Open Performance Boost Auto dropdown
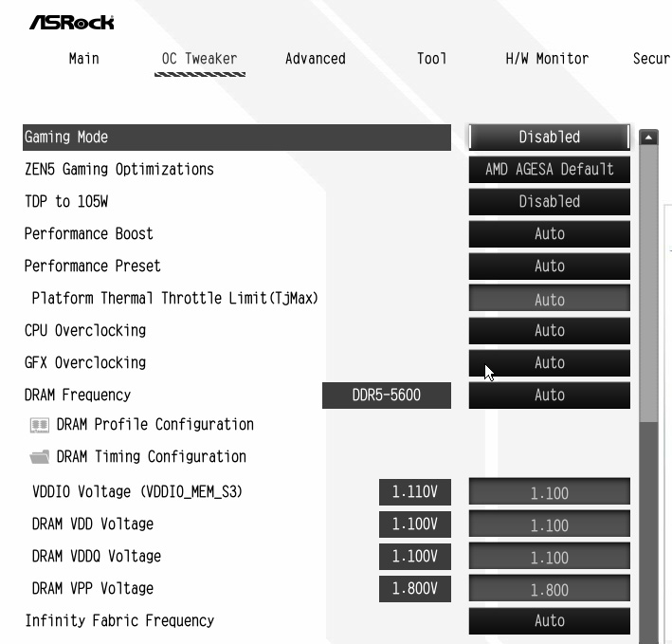 (550, 234)
